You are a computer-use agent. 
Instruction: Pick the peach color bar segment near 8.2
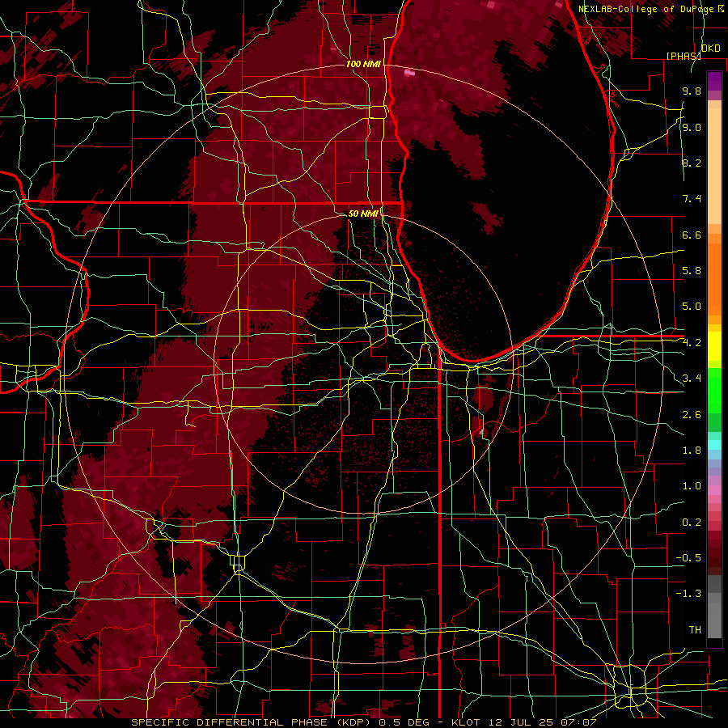[714, 167]
